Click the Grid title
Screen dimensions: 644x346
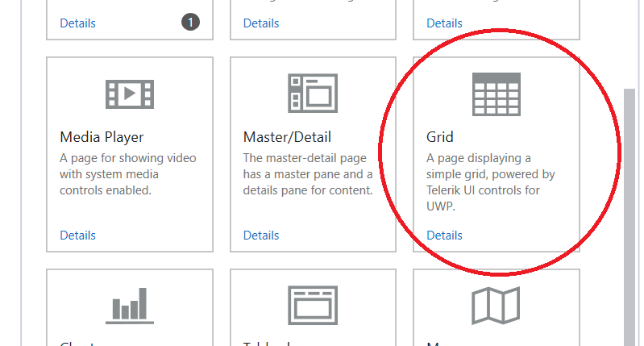440,137
